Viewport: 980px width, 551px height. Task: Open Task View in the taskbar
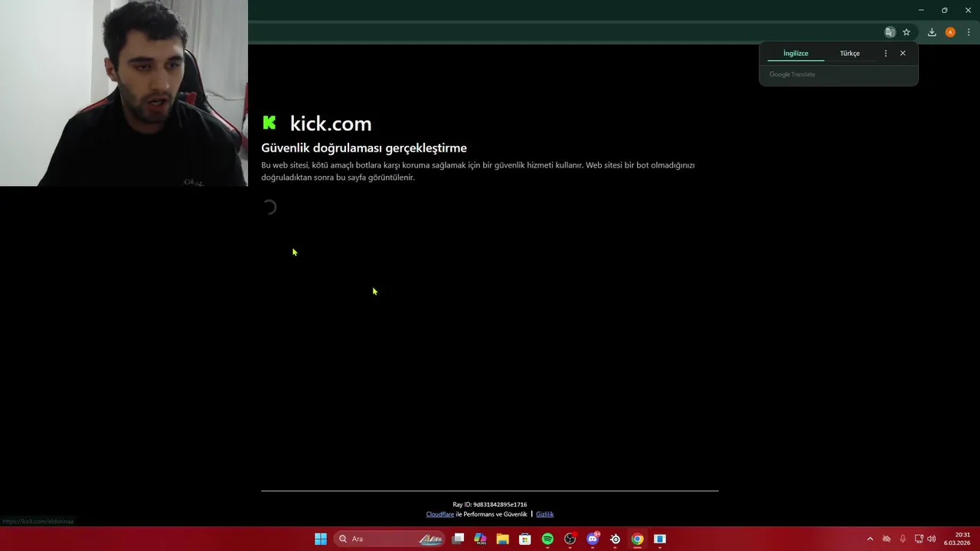pyautogui.click(x=458, y=539)
